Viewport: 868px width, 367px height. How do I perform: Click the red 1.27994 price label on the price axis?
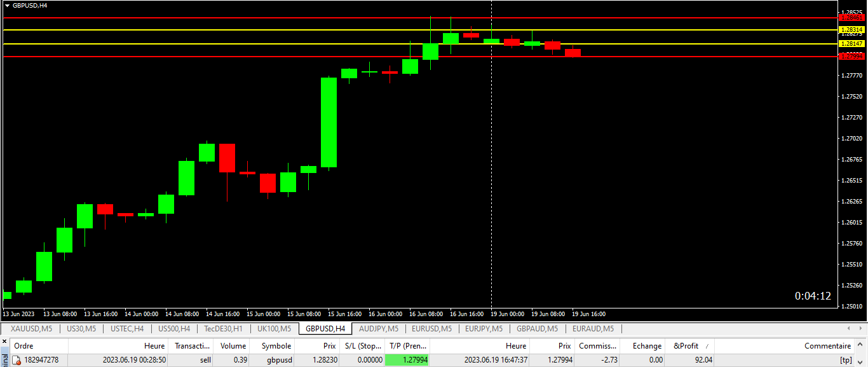(x=851, y=57)
